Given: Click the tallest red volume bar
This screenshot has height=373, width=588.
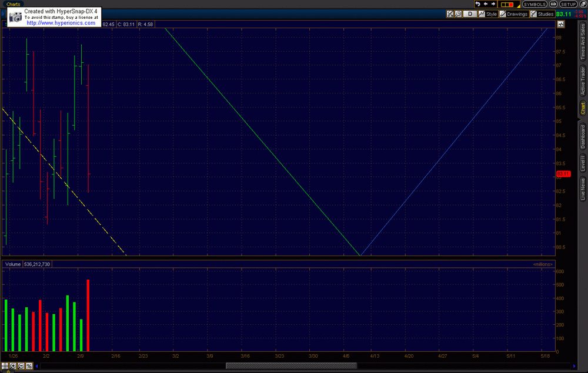Looking at the screenshot, I should pos(88,315).
